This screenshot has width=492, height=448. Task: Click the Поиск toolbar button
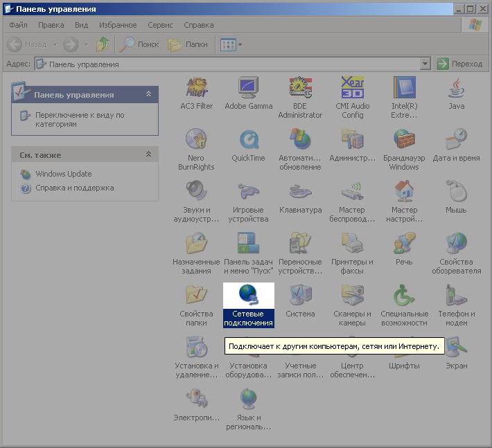click(x=139, y=44)
